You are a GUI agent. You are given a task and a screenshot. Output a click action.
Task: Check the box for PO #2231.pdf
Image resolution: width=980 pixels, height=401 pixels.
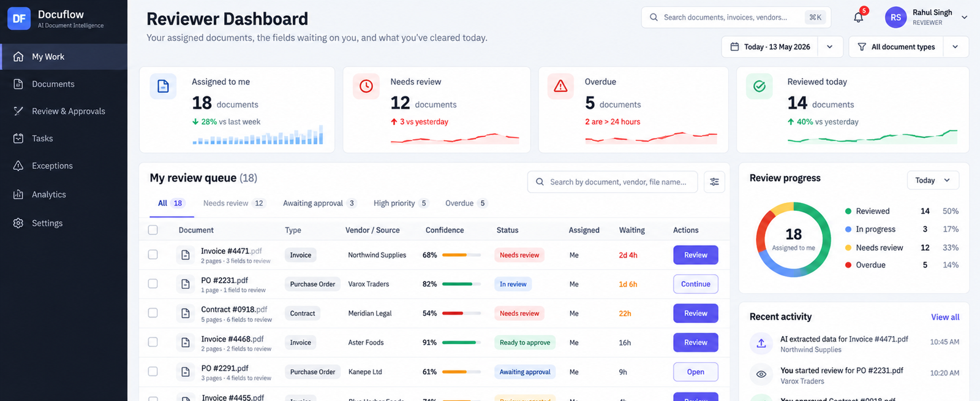[x=153, y=284]
